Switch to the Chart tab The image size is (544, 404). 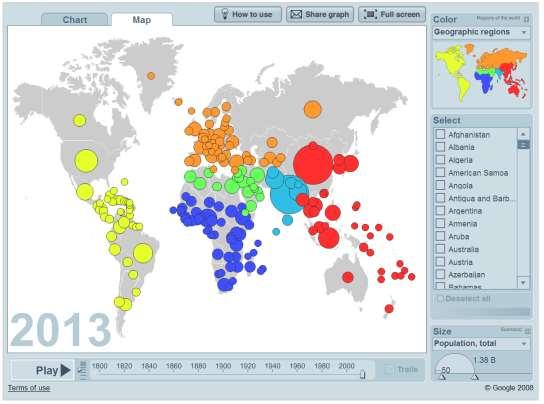coord(75,20)
